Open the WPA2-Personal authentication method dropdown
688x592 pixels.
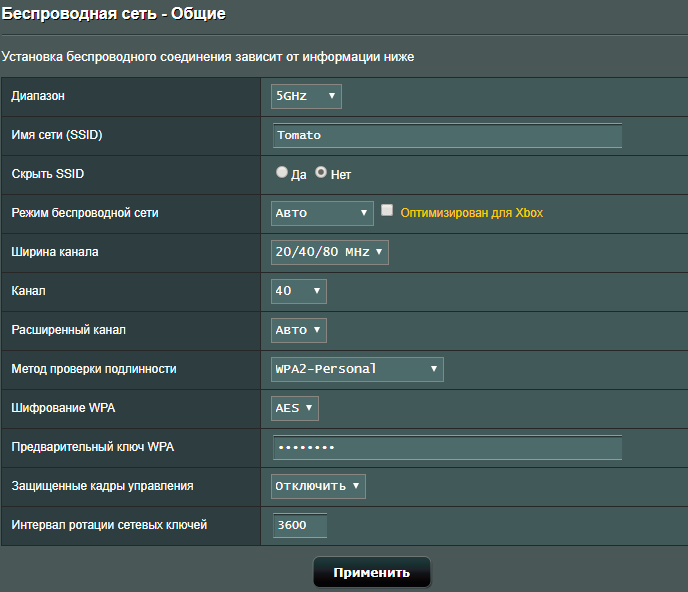(x=357, y=369)
